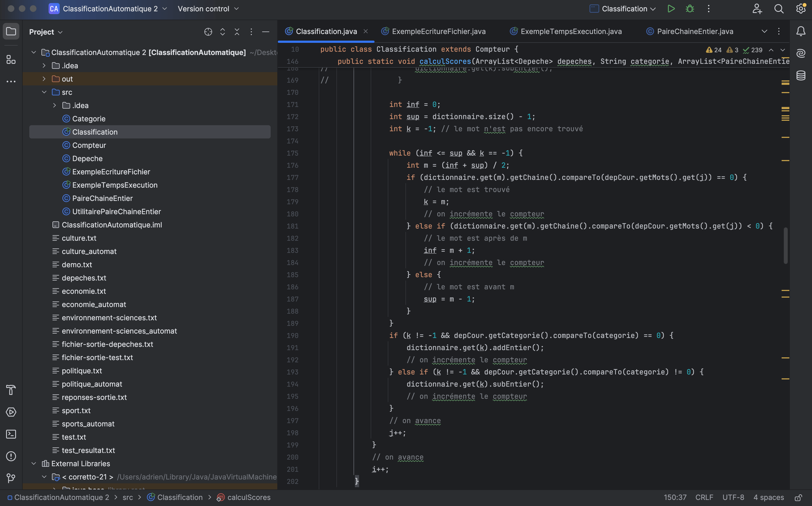The image size is (812, 506).
Task: Switch to ExempleTempsExecution.java tab
Action: 566,32
